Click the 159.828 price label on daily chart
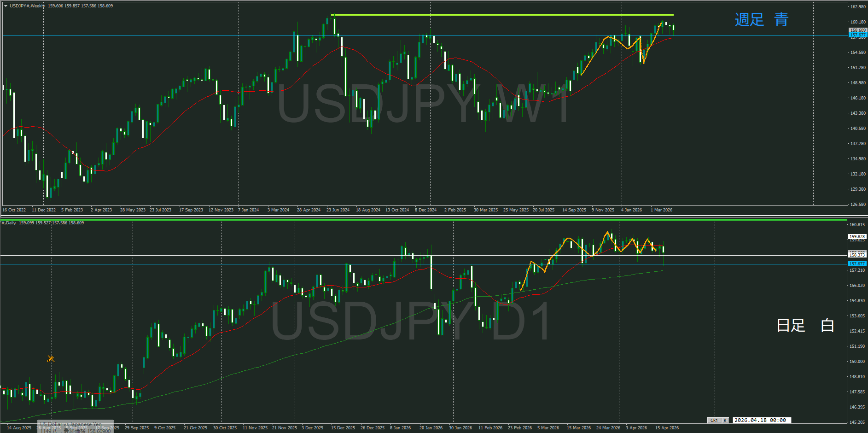The width and height of the screenshot is (868, 433). coord(857,236)
